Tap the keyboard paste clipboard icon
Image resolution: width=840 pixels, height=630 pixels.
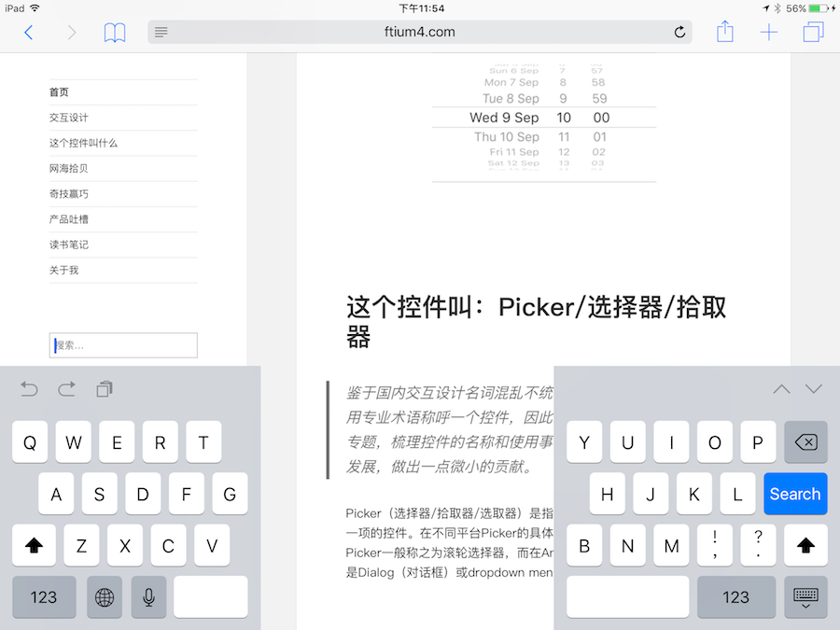tap(105, 389)
